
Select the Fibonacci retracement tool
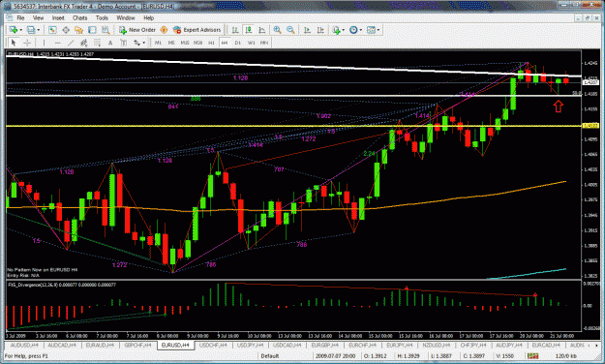pyautogui.click(x=97, y=43)
